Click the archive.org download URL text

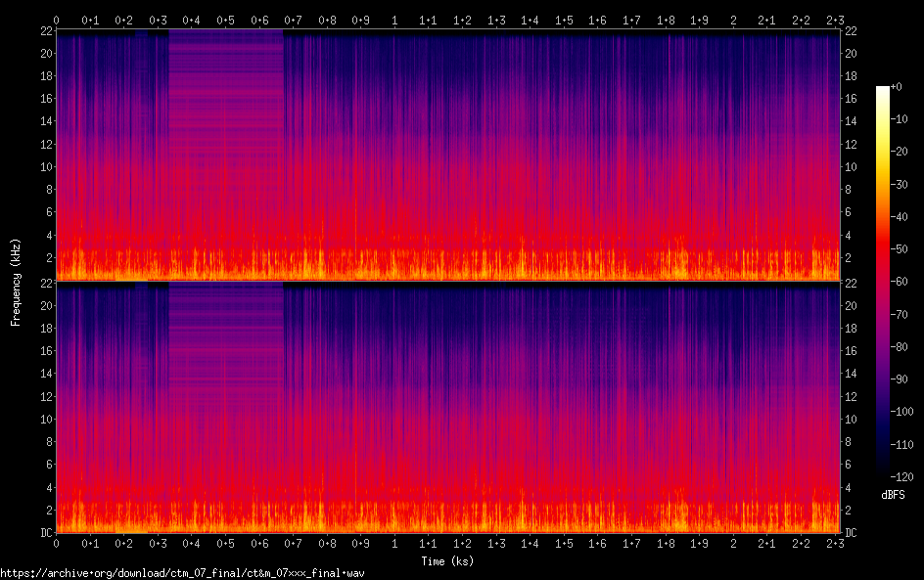coord(183,573)
